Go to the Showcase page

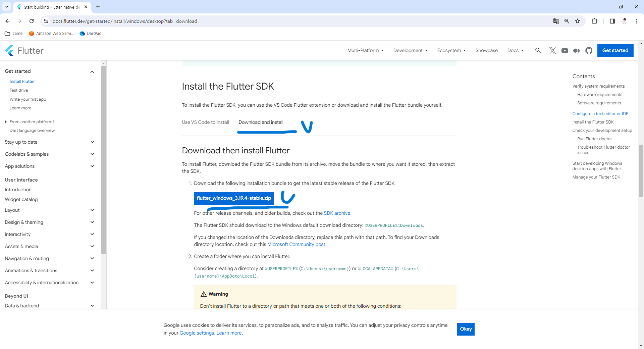tap(486, 50)
